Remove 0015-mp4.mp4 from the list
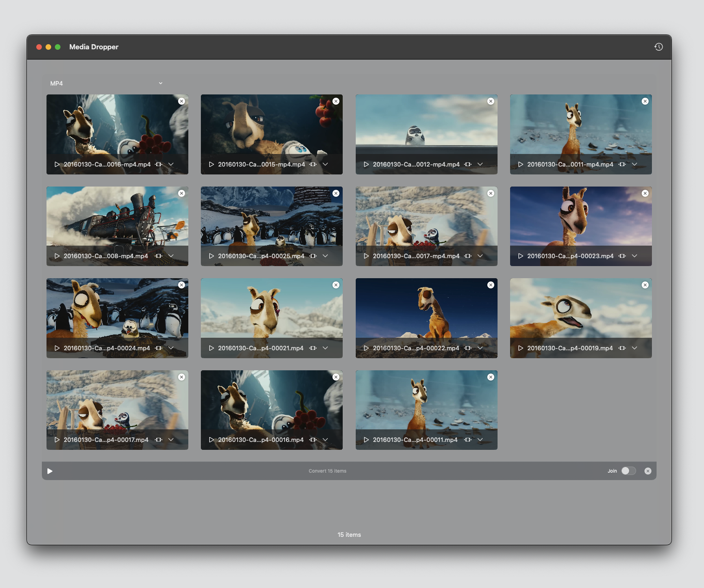This screenshot has height=588, width=704. coord(336,101)
